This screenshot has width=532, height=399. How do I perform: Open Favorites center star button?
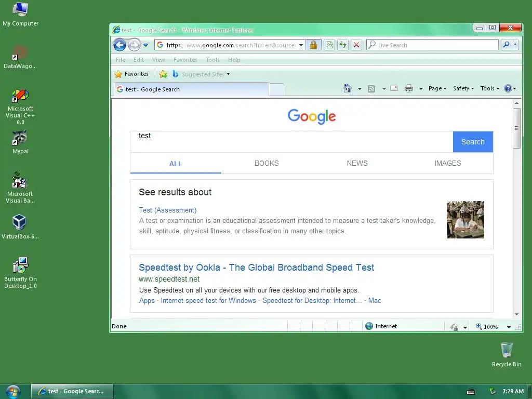(x=131, y=74)
